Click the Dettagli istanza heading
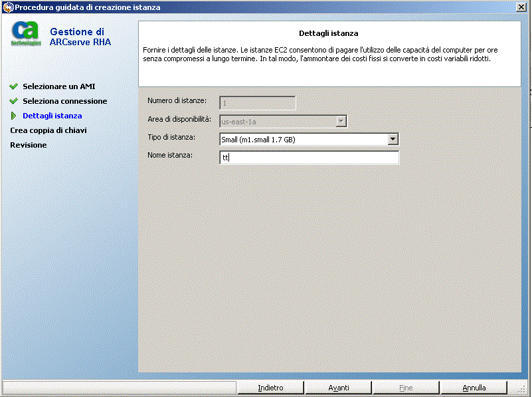Screen dimensions: 532x397 (x=328, y=33)
